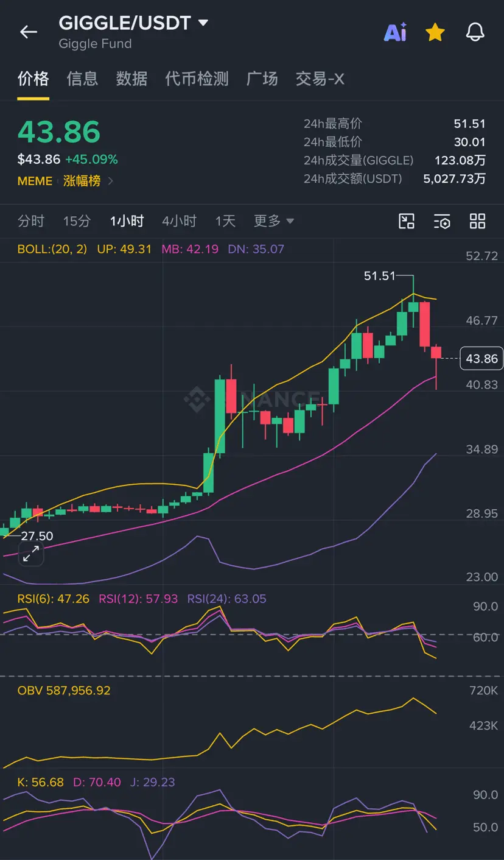
Task: Tap the D: 70.40 value
Action: (x=97, y=782)
